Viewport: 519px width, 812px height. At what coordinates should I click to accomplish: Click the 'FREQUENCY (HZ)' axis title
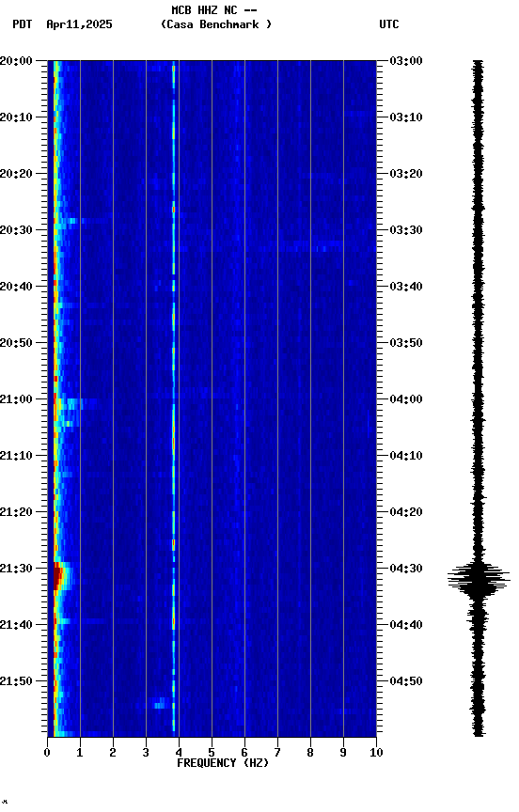pos(223,763)
